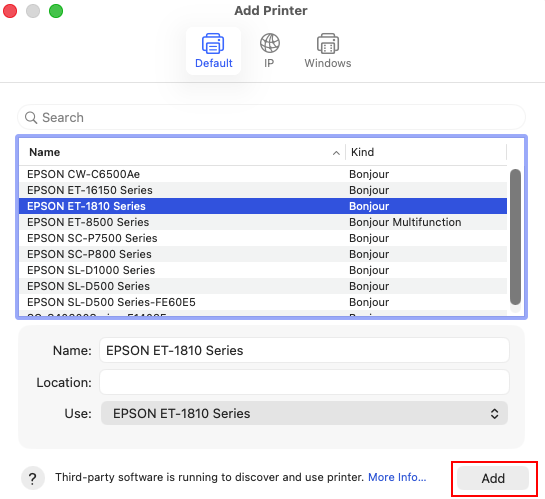
Task: Click the magnifying glass search icon
Action: (x=31, y=117)
